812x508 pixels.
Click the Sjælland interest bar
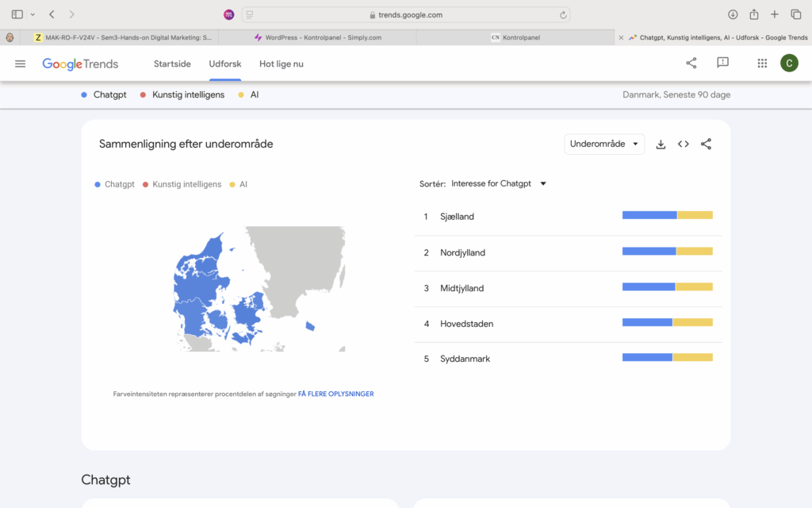pyautogui.click(x=667, y=215)
